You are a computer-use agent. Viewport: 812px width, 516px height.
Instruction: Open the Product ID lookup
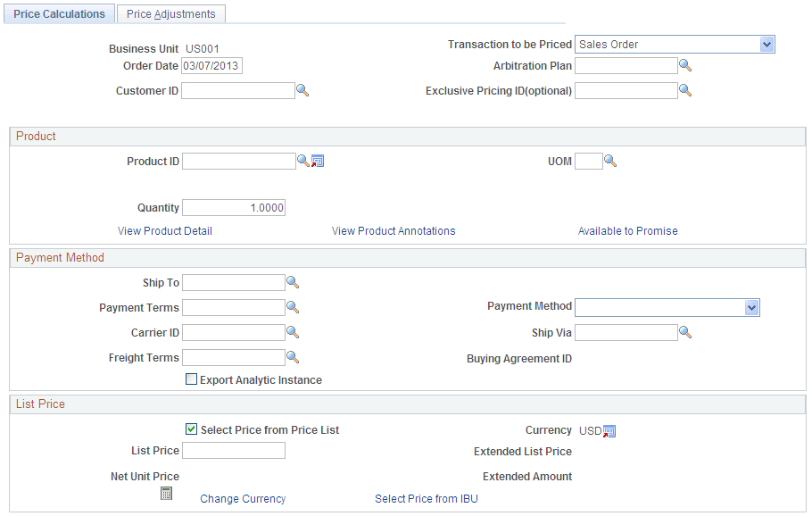(303, 161)
